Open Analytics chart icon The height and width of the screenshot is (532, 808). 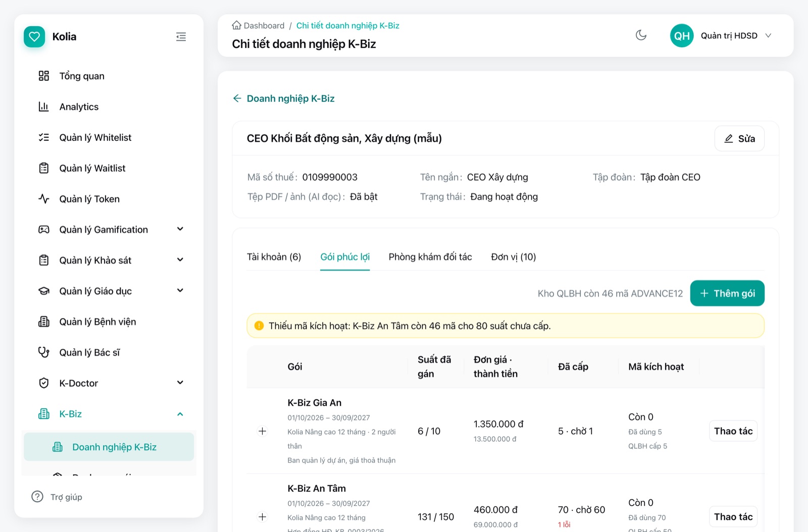pos(44,107)
